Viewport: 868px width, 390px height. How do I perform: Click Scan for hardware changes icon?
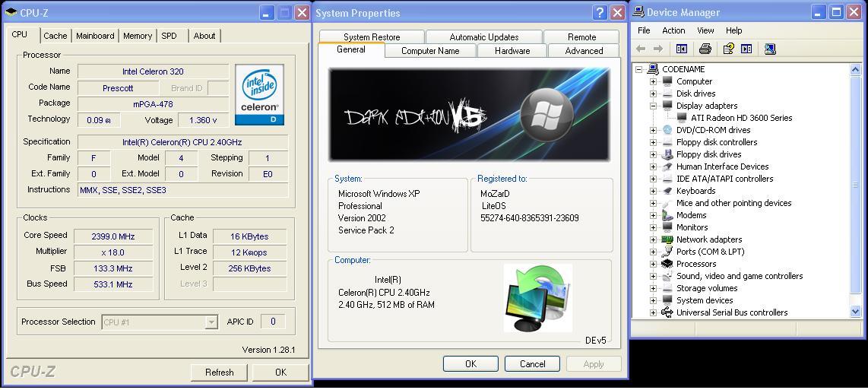click(770, 49)
